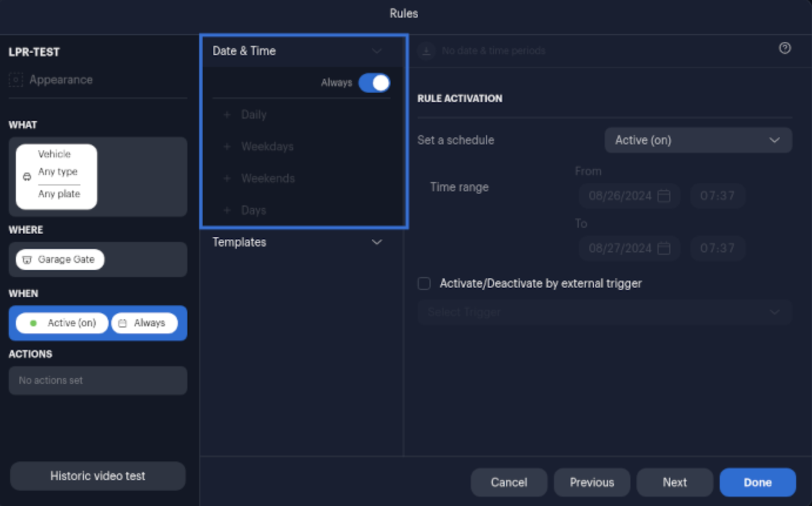Open the Select Trigger dropdown
This screenshot has width=812, height=506.
pyautogui.click(x=605, y=312)
